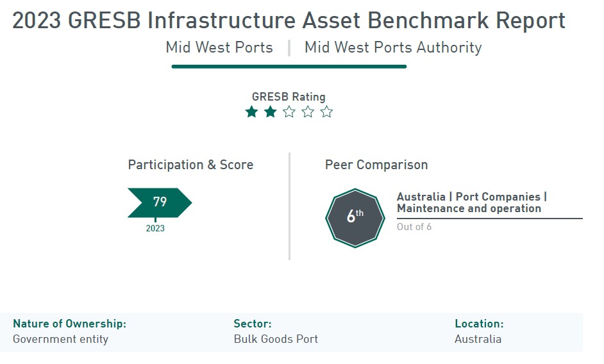
Task: Click the fifth empty rating star
Action: (x=326, y=112)
